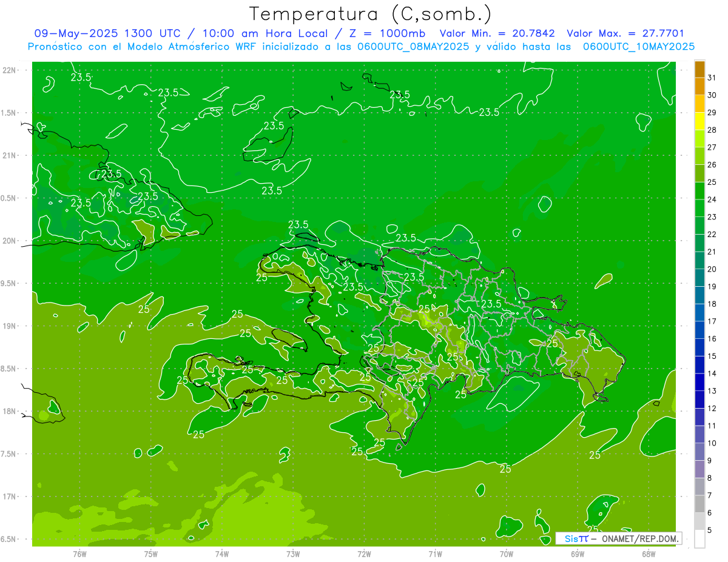The width and height of the screenshot is (728, 562).
Task: Click the '22N' latitude axis label
Action: (x=10, y=70)
